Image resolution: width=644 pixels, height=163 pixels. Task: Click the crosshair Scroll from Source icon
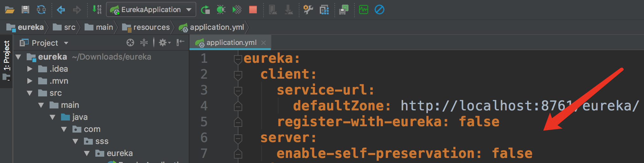tap(130, 42)
